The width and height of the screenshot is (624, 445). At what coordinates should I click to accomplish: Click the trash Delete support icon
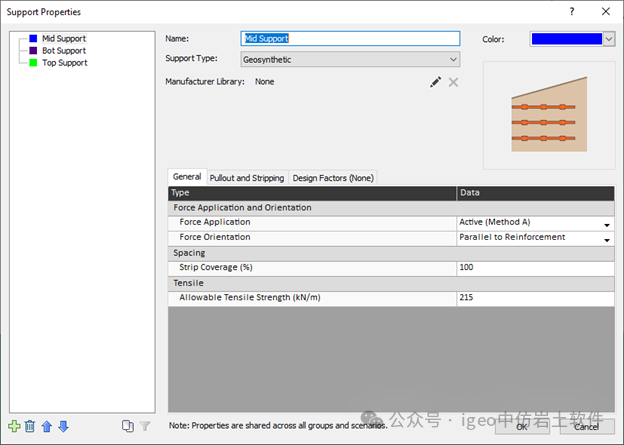[30, 426]
